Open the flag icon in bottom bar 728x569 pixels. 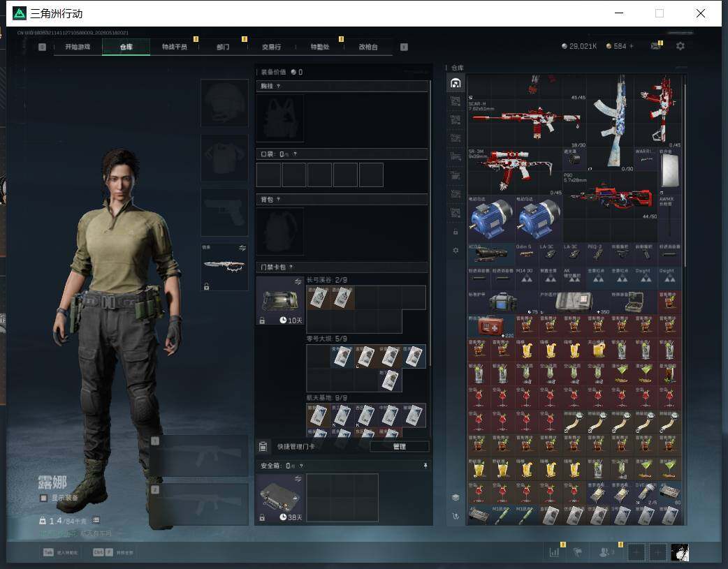coord(578,552)
